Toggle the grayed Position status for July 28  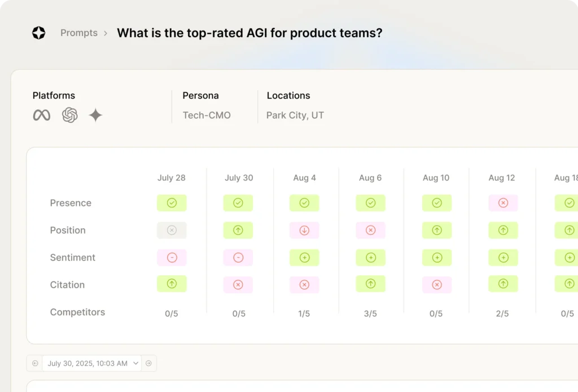pyautogui.click(x=172, y=230)
